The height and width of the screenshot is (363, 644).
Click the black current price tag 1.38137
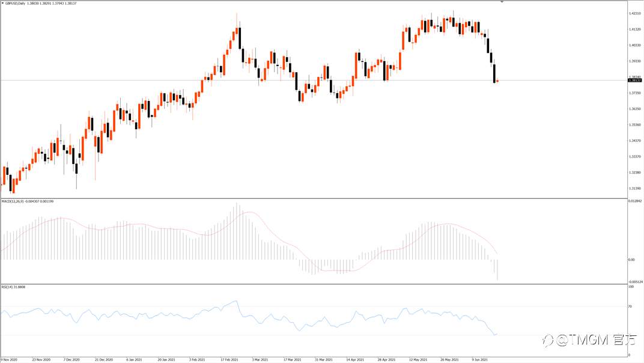coord(634,81)
